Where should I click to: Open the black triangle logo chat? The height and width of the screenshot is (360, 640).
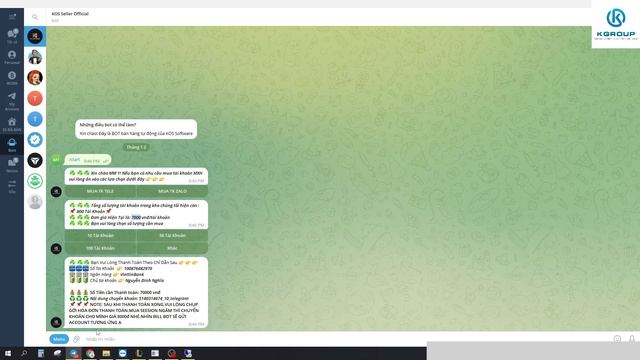[x=35, y=160]
